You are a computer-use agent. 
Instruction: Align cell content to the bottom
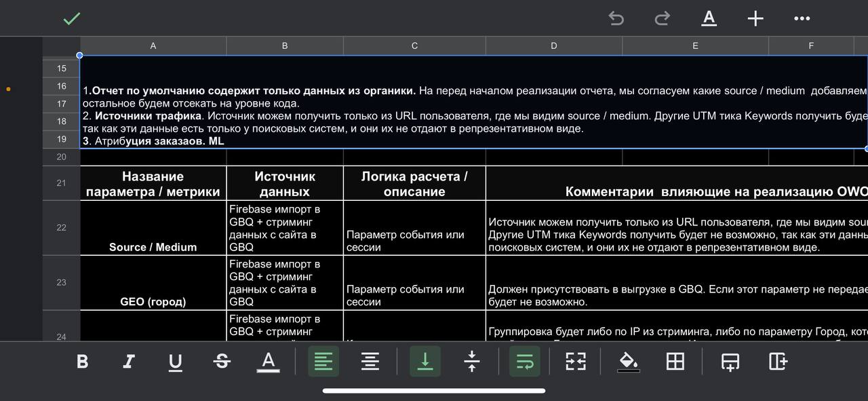425,362
